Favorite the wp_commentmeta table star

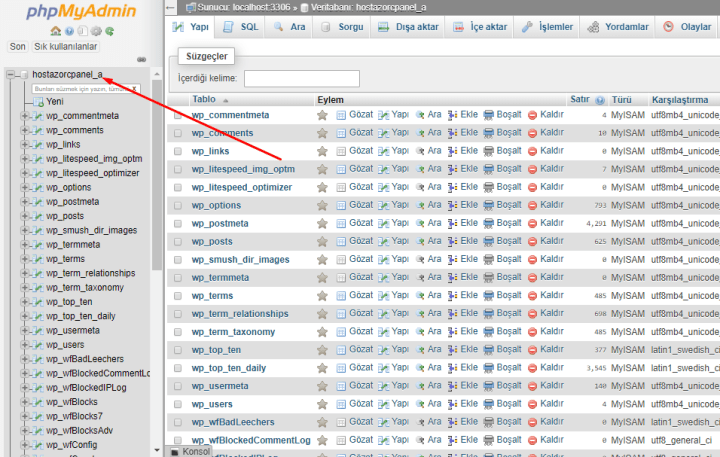pos(322,115)
